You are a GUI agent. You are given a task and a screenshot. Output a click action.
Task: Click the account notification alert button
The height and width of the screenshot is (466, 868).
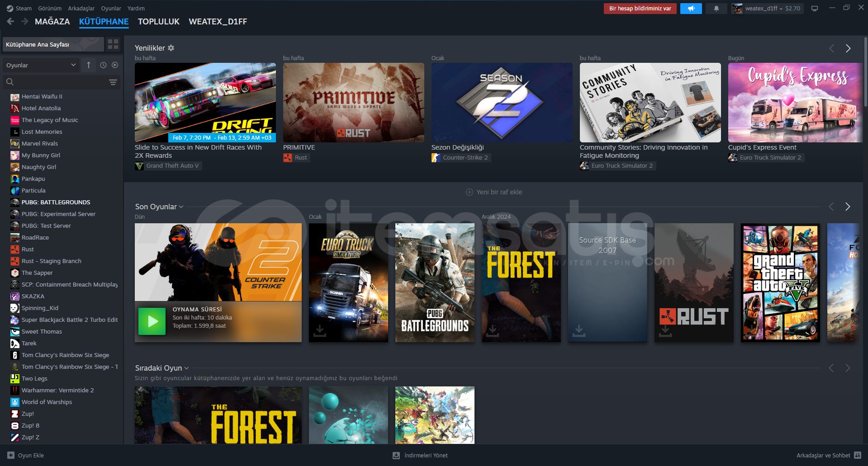pos(640,9)
